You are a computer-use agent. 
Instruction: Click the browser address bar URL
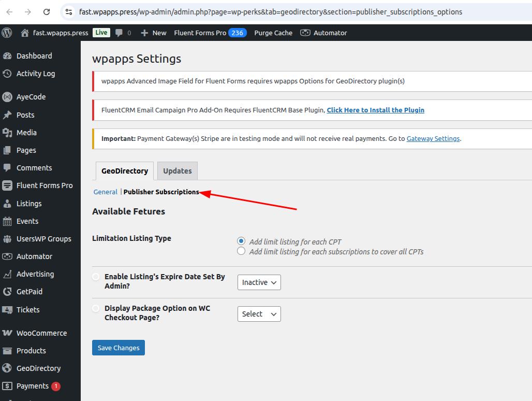tap(270, 11)
